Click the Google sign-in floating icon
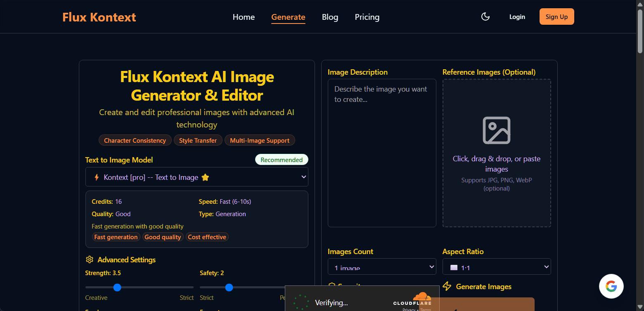The height and width of the screenshot is (311, 644). click(611, 286)
